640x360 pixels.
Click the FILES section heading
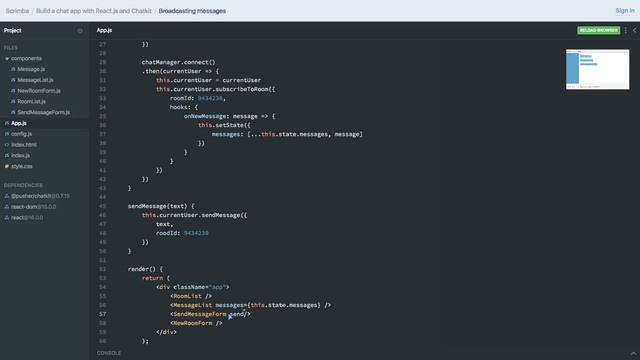[11, 48]
